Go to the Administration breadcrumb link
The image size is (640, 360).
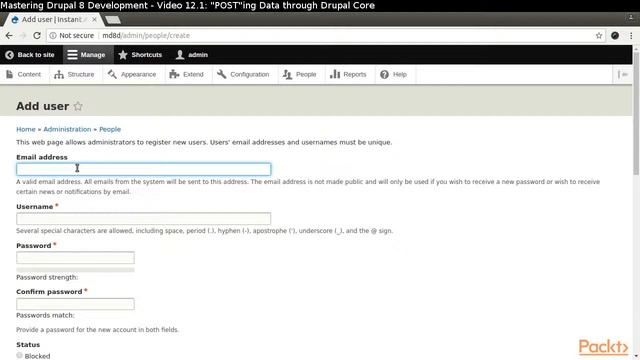point(67,129)
